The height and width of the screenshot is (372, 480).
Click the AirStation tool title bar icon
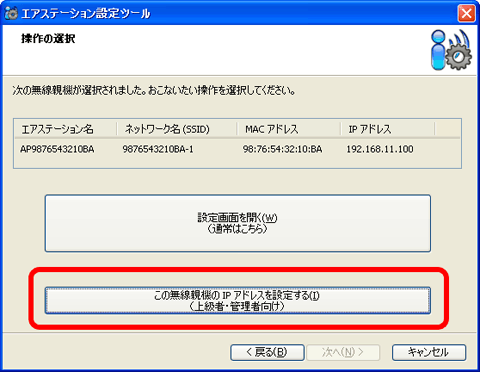[11, 13]
